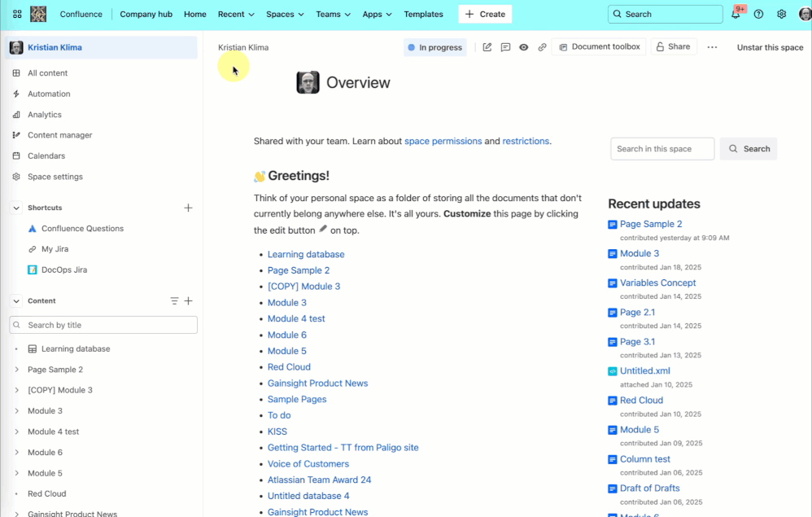812x517 pixels.
Task: Open the Spaces dropdown
Action: coord(285,14)
